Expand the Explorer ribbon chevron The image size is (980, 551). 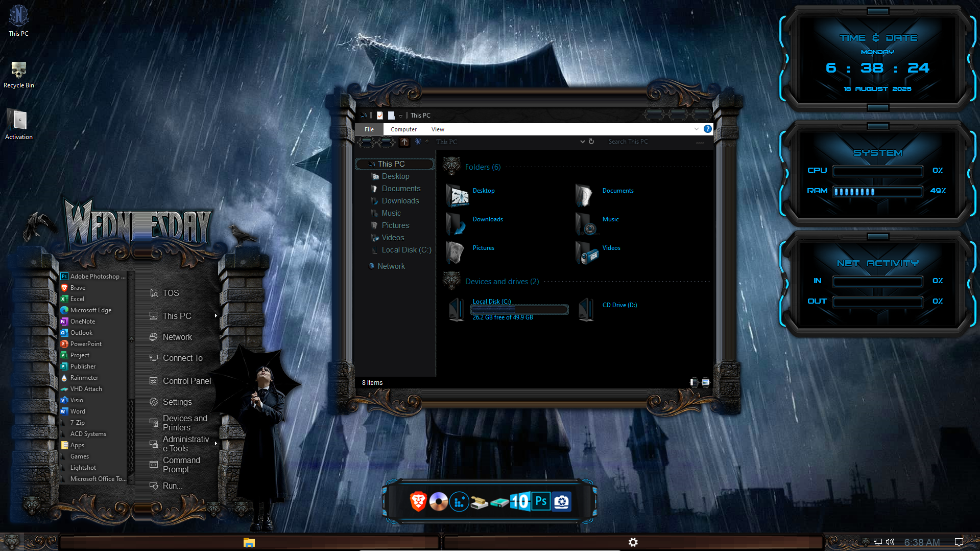(x=697, y=129)
